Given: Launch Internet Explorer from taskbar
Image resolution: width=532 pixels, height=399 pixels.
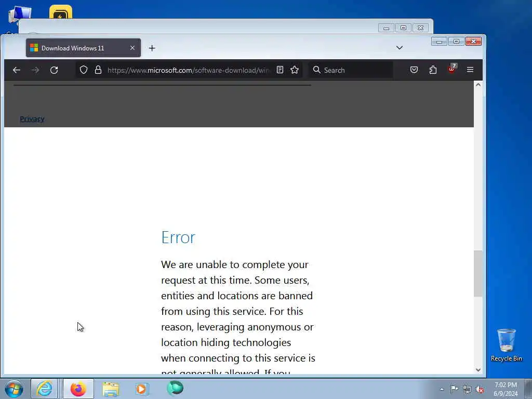Looking at the screenshot, I should click(x=45, y=389).
